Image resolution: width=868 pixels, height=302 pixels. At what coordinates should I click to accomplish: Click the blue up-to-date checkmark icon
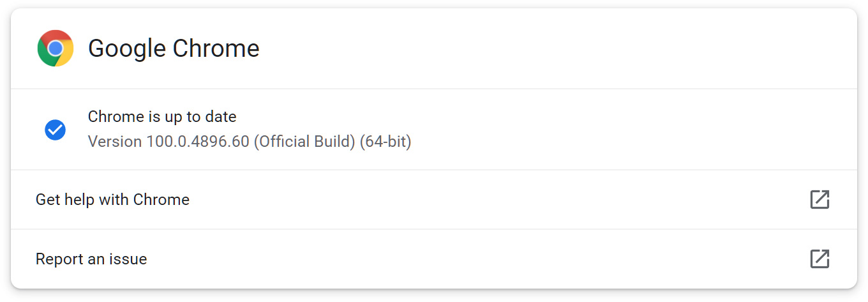pyautogui.click(x=56, y=130)
